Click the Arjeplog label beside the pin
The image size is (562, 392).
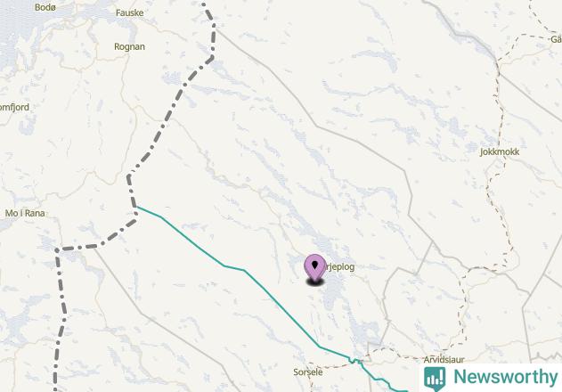339,267
